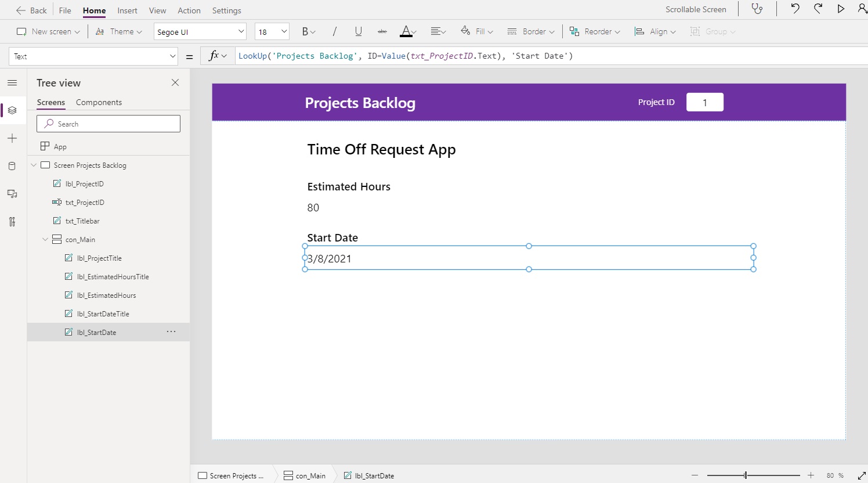The height and width of the screenshot is (483, 868).
Task: Edit the Project ID input field
Action: pyautogui.click(x=704, y=102)
